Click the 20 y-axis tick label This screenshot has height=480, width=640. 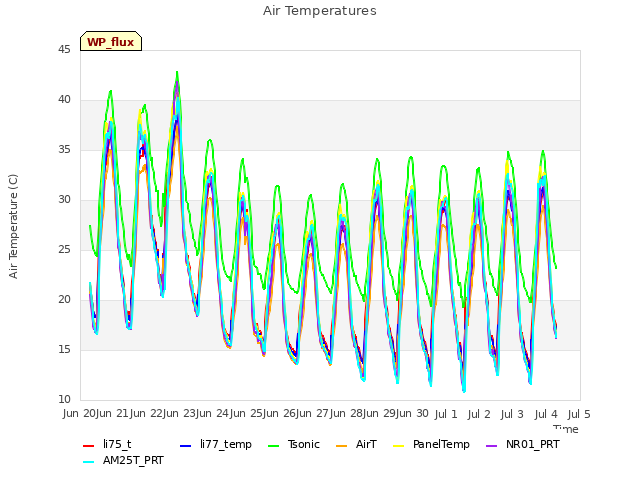pos(64,300)
